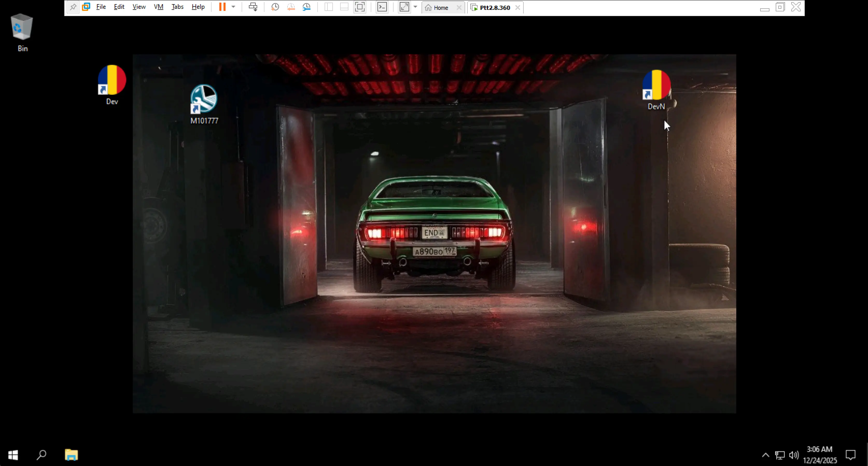The image size is (868, 466).
Task: Click the Send Ctrl+Alt+Del toolbar icon
Action: pos(253,7)
